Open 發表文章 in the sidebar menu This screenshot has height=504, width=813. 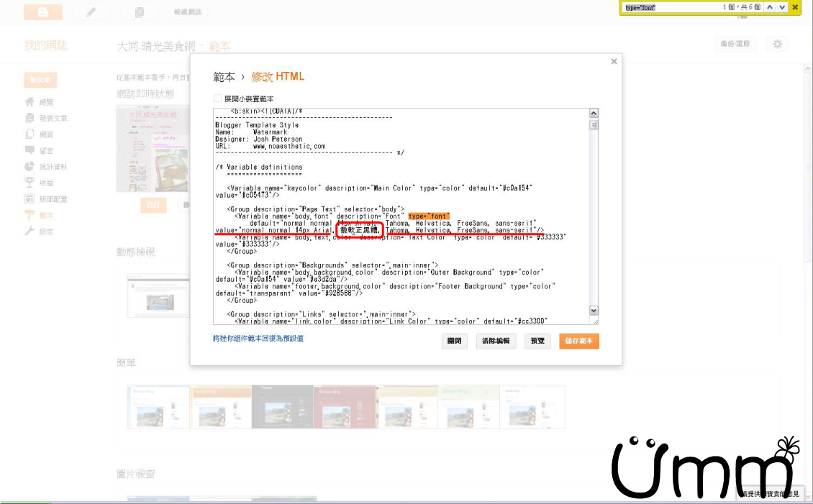[53, 118]
